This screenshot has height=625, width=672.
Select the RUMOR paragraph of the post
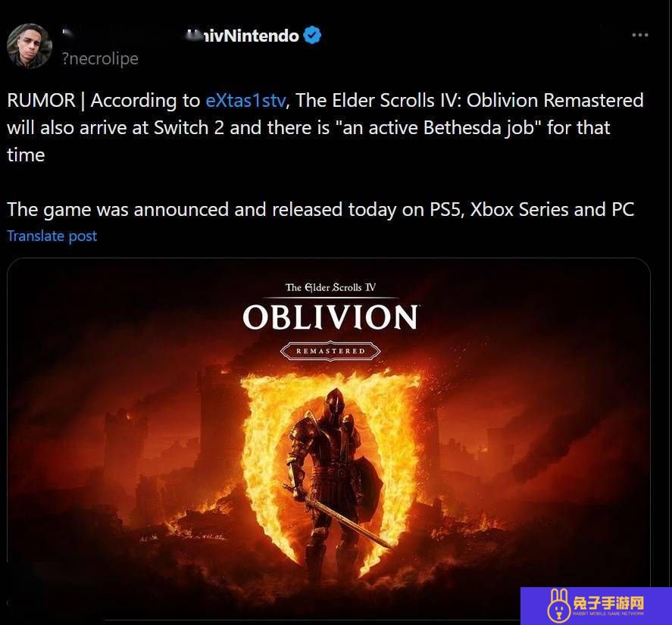coord(325,128)
